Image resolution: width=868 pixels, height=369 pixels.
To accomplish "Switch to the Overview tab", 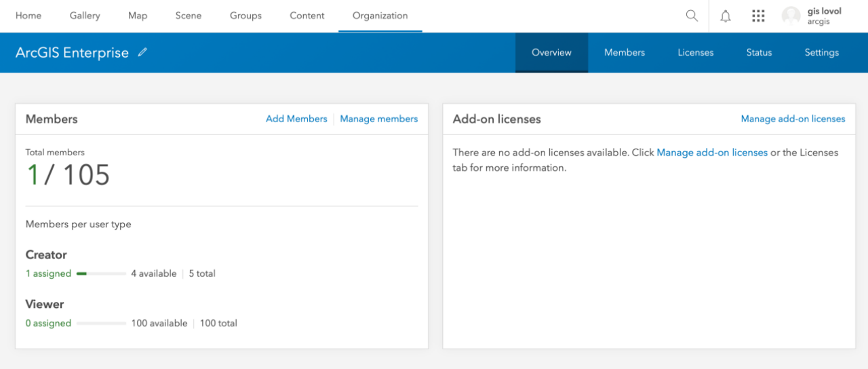I will point(551,52).
